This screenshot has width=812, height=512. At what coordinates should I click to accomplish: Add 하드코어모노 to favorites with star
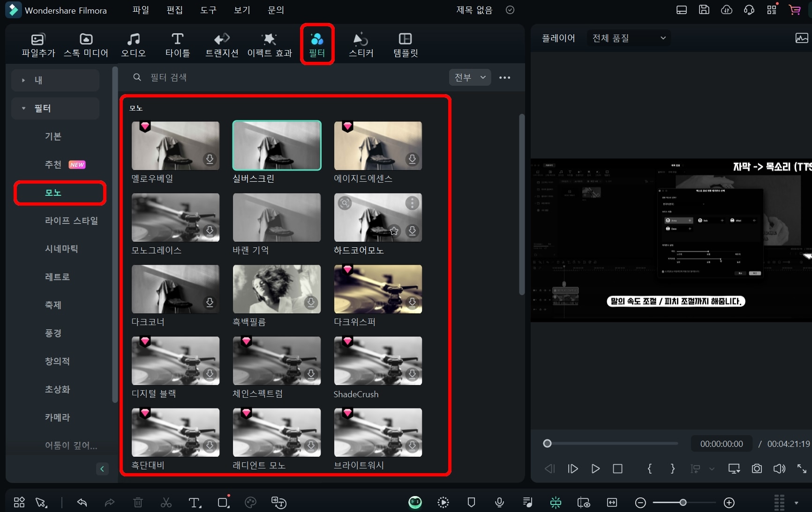[394, 231]
